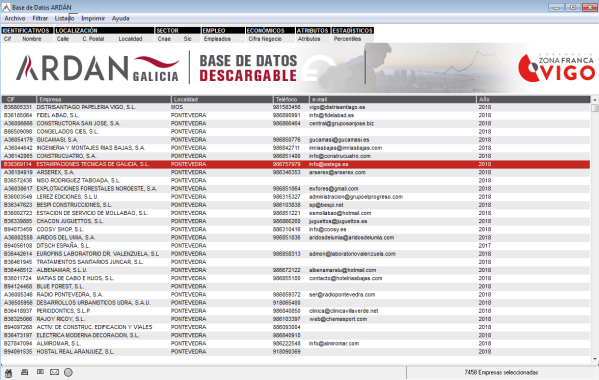
Task: Select the Localidad filter button
Action: pyautogui.click(x=130, y=39)
